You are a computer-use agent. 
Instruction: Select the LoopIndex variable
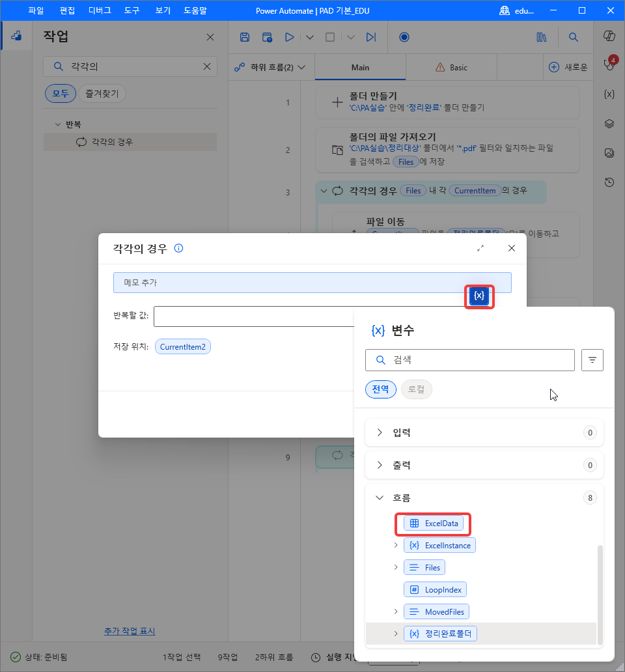point(436,590)
